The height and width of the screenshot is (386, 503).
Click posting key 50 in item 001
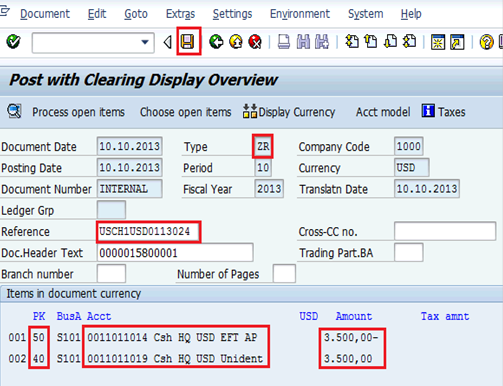click(39, 337)
